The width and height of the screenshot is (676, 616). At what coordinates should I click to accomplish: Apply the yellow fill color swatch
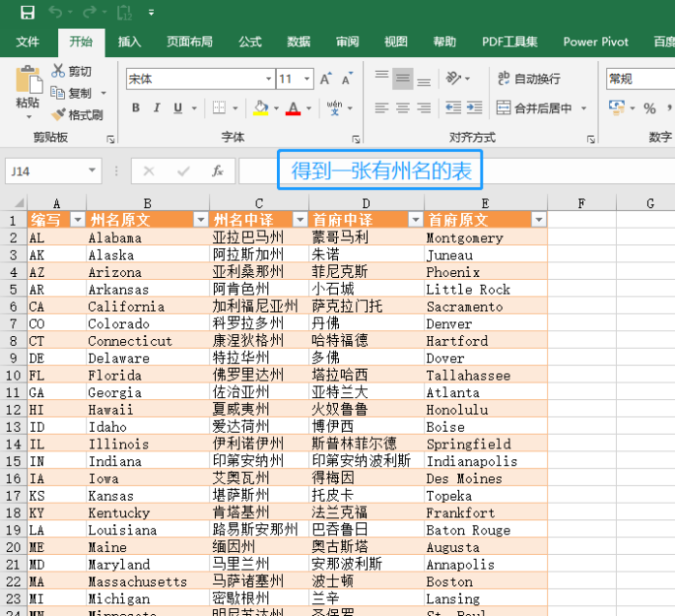(x=260, y=108)
